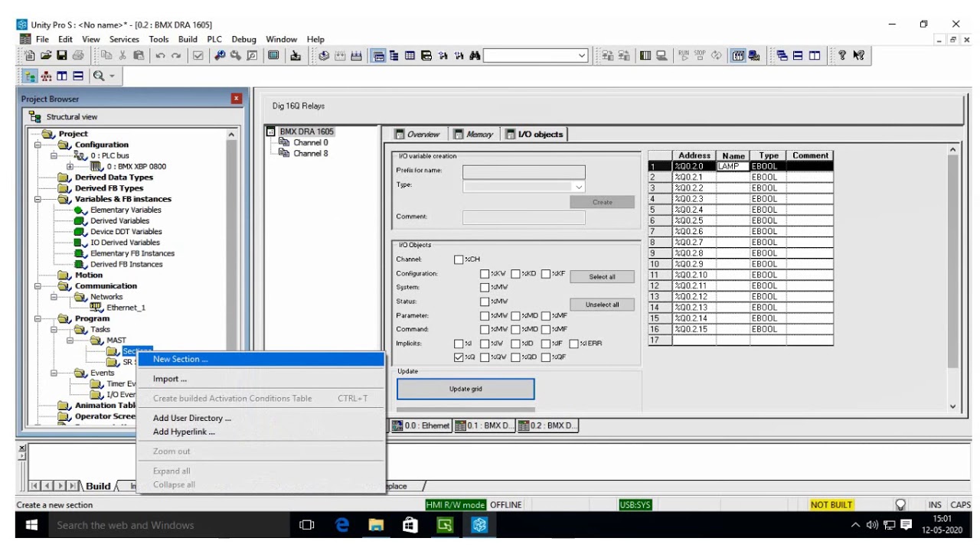Click the Tile horizontally icon
Screen dimensions: 980x551
(798, 55)
